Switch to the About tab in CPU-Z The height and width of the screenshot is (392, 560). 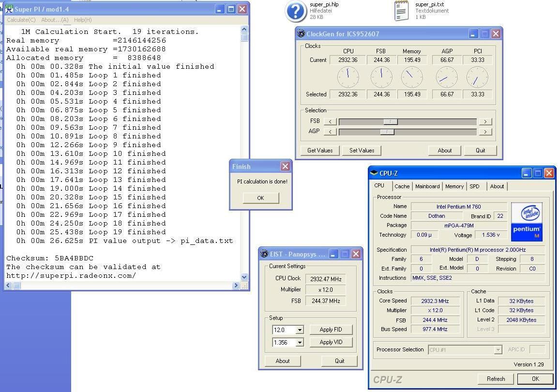(497, 186)
